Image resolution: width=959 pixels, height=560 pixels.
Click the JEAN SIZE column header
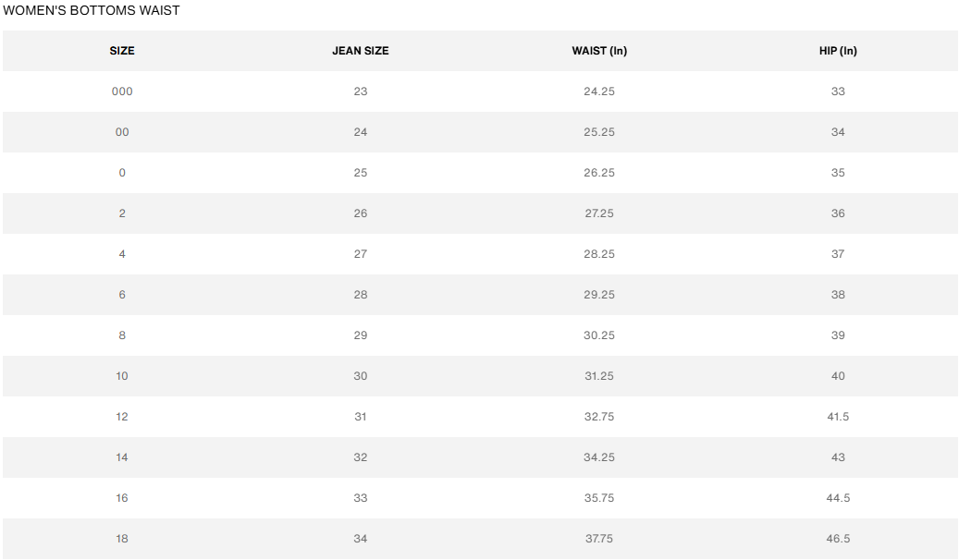(x=361, y=51)
